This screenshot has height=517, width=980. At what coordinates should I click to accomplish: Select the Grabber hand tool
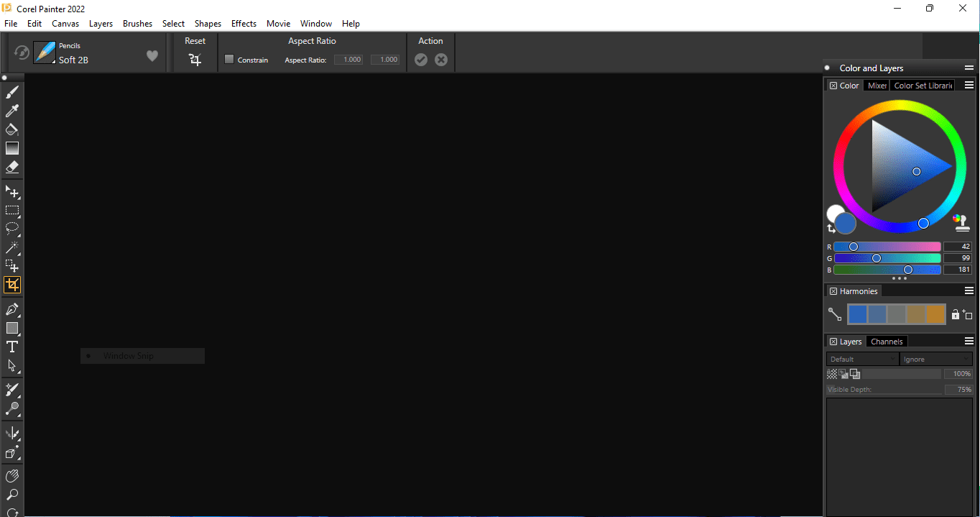[x=12, y=476]
